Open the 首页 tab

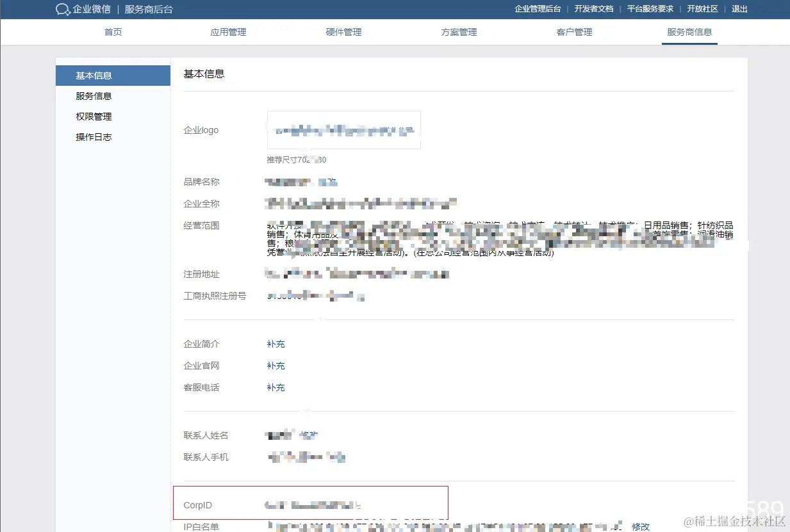pyautogui.click(x=113, y=32)
